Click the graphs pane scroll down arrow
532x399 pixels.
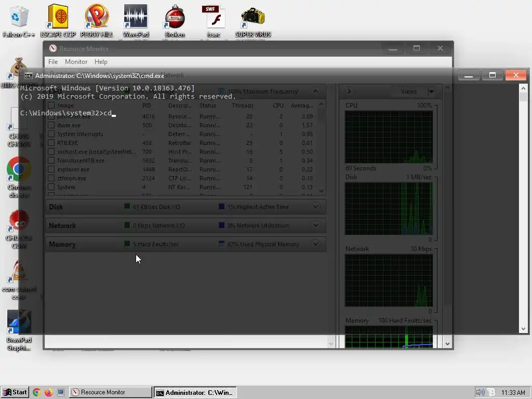coord(447,344)
